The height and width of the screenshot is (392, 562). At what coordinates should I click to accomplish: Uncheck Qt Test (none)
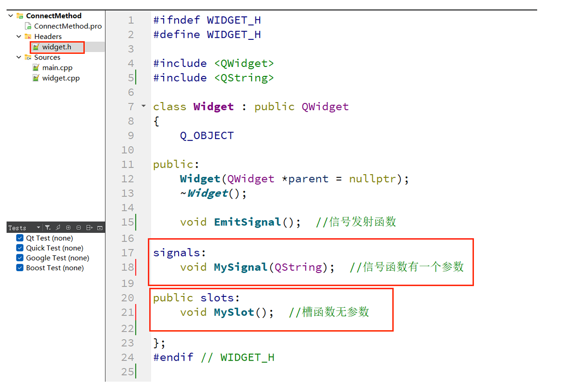click(20, 238)
